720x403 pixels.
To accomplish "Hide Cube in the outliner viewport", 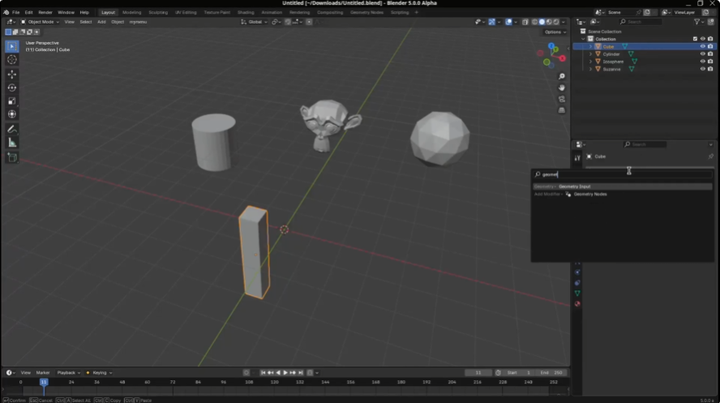I will [x=703, y=46].
